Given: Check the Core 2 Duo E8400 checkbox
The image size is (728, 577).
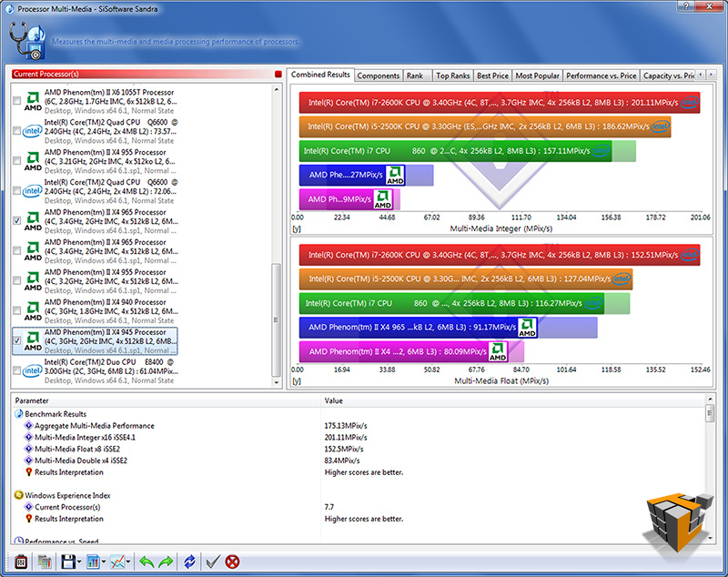Looking at the screenshot, I should (16, 370).
